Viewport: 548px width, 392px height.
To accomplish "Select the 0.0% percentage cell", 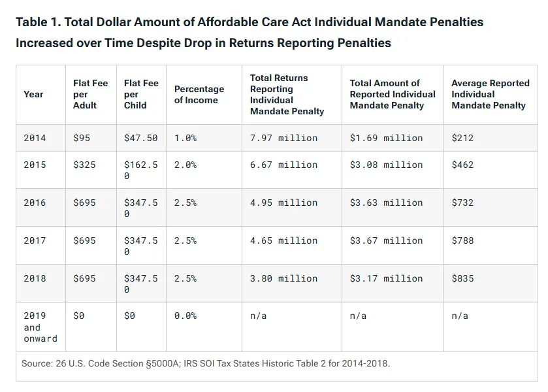I will click(185, 316).
